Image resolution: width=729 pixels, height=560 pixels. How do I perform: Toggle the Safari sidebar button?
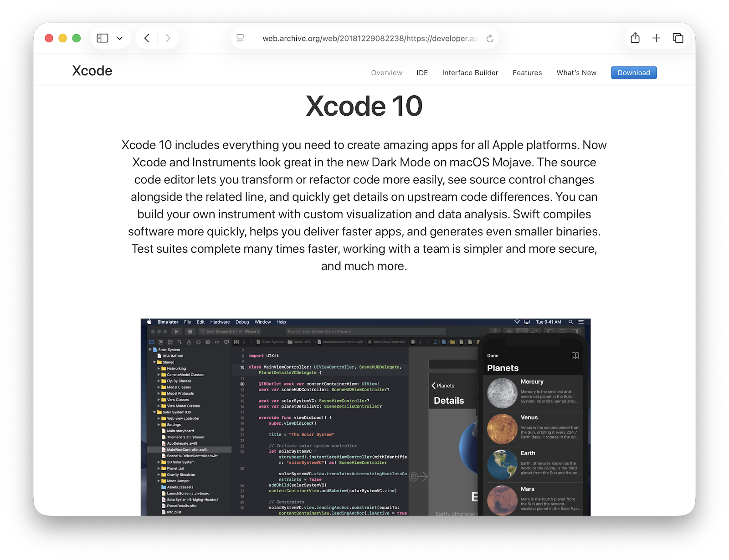pos(103,38)
